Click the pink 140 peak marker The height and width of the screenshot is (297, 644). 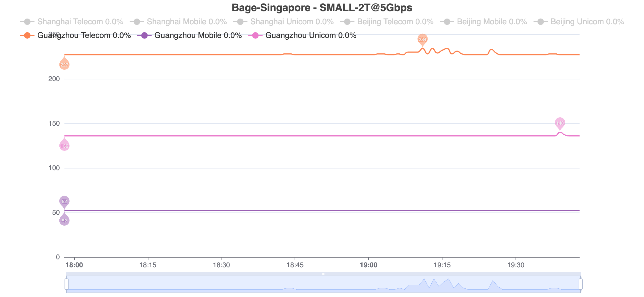coord(560,123)
